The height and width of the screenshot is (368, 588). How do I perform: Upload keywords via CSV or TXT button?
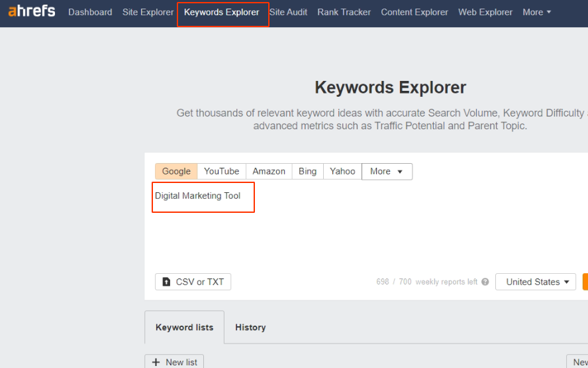(193, 282)
